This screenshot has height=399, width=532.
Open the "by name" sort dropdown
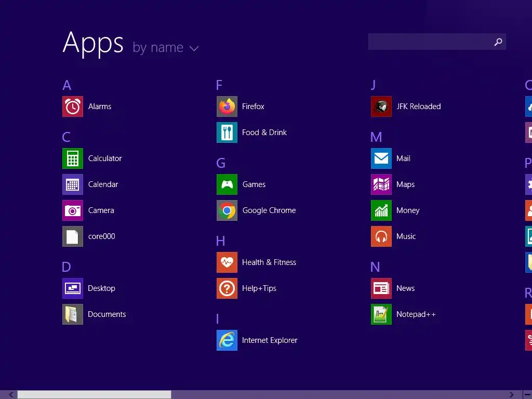[x=166, y=47]
